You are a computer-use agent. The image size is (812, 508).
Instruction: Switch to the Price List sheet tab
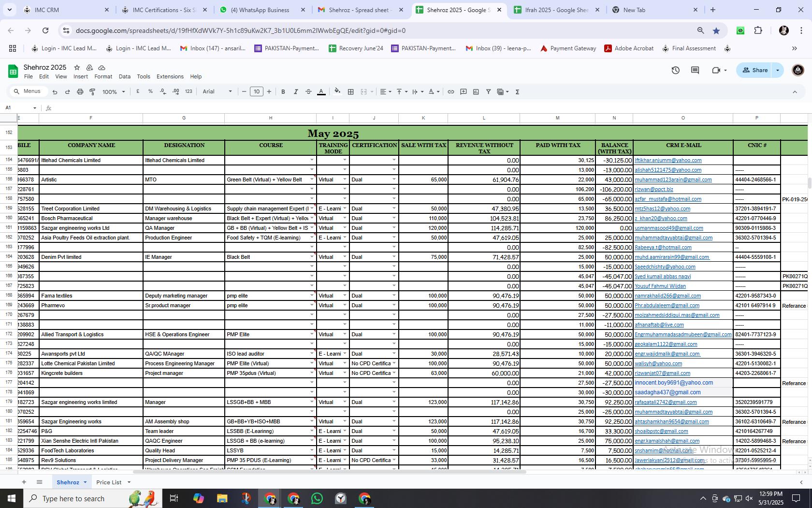[109, 482]
